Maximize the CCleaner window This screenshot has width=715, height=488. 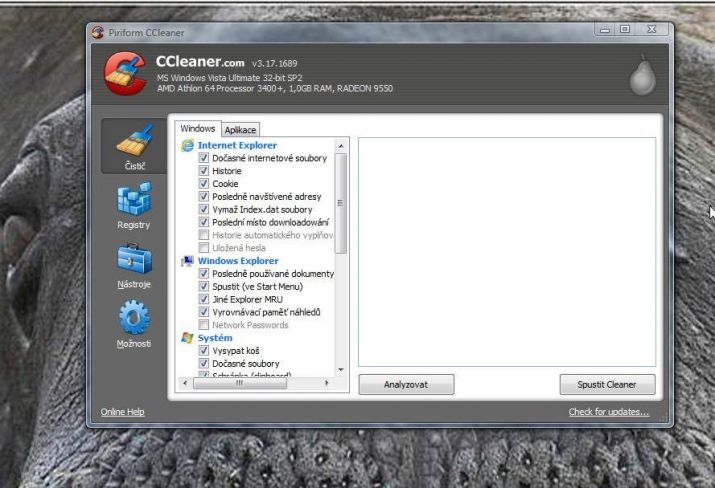[625, 30]
